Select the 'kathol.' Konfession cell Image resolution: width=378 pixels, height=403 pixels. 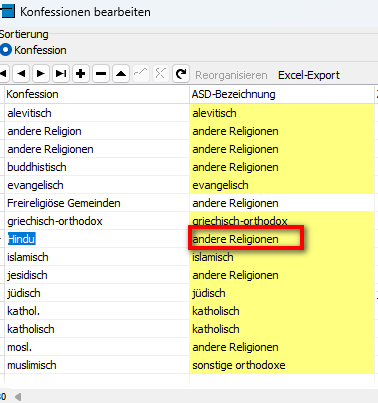[97, 311]
